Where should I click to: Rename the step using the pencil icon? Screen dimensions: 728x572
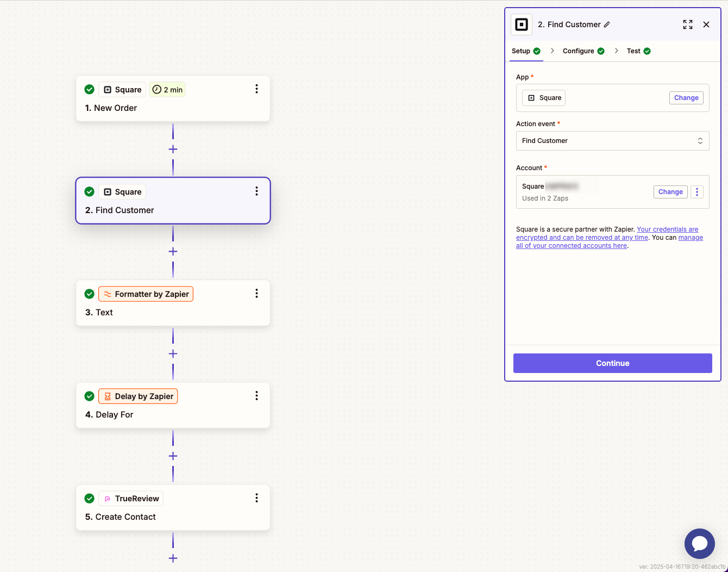click(x=607, y=24)
